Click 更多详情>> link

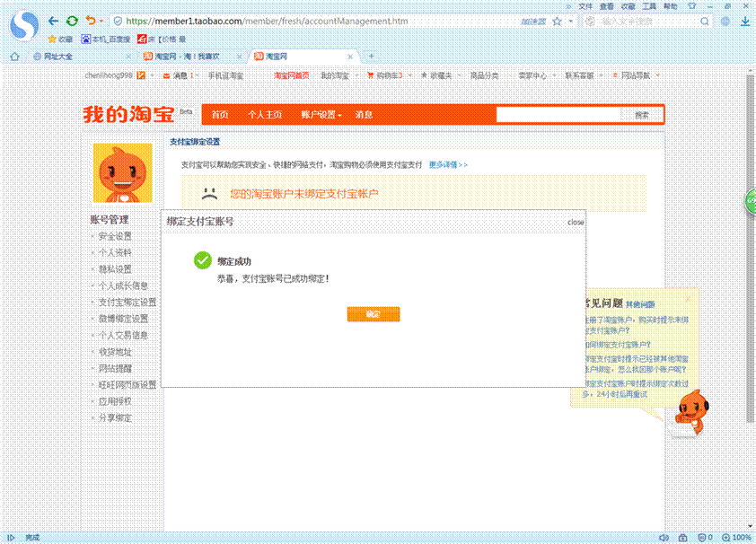[448, 165]
